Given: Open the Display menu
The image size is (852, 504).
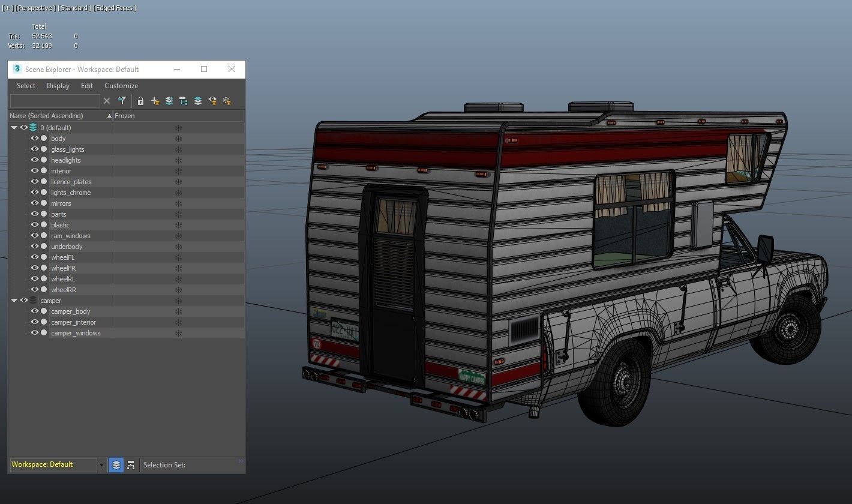Looking at the screenshot, I should 58,86.
